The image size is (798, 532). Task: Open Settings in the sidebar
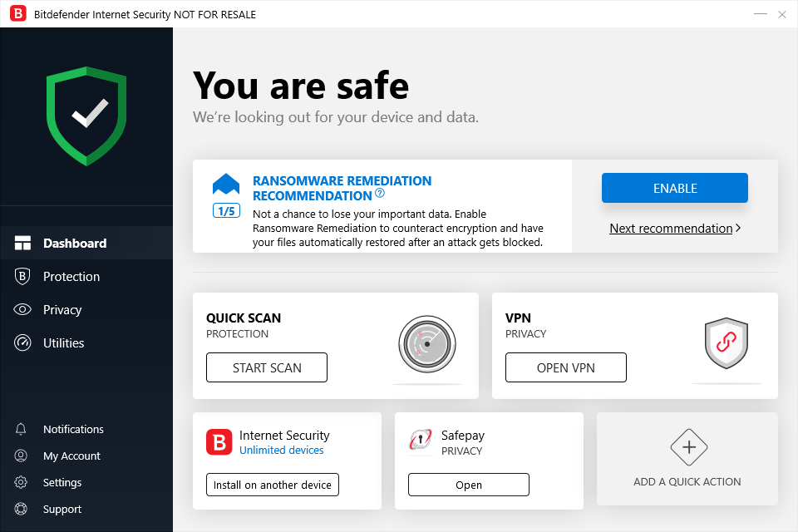(62, 482)
